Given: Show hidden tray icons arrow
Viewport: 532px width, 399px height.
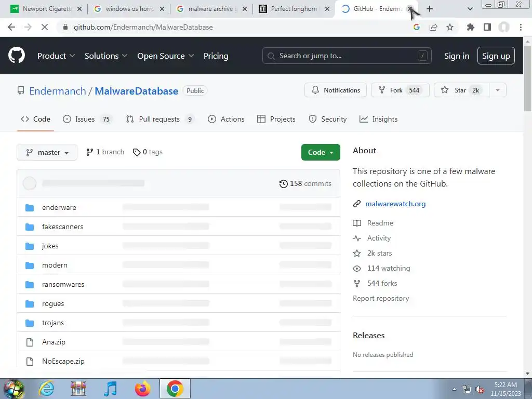Looking at the screenshot, I should click(454, 389).
